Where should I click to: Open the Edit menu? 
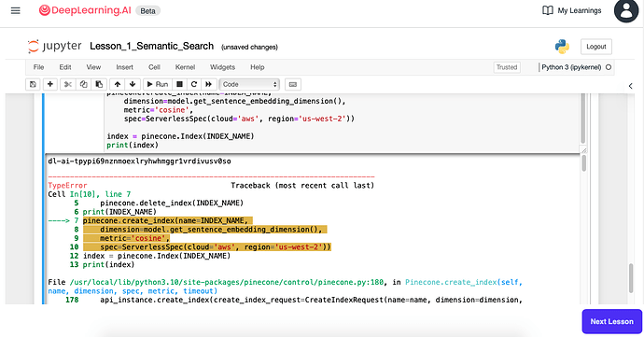(x=65, y=67)
